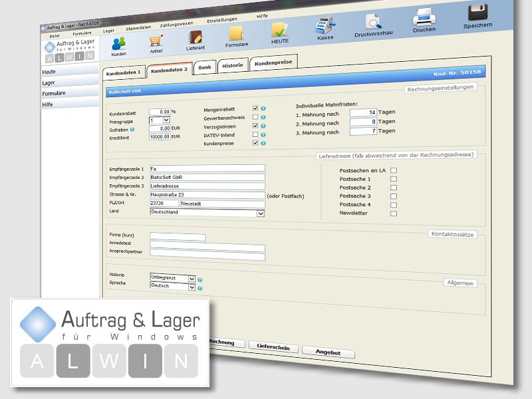532x399 pixels.
Task: Switch to the Kundendaten 1 tab
Action: coord(124,72)
